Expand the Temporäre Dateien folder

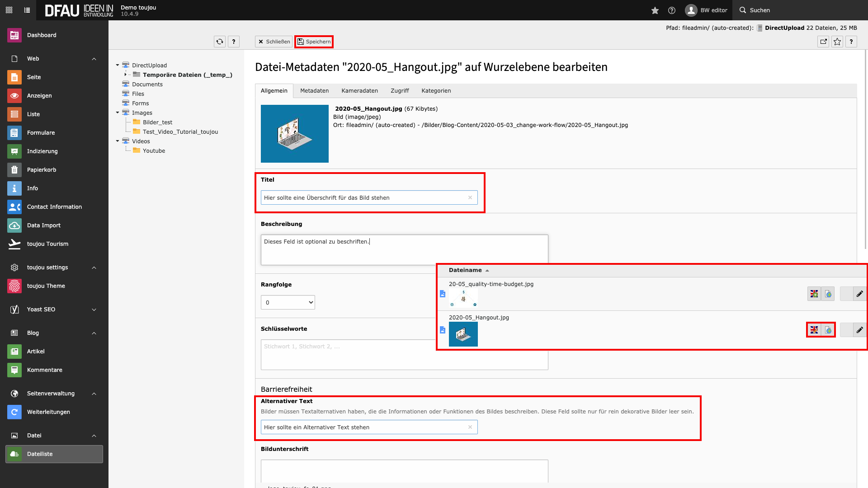point(126,75)
